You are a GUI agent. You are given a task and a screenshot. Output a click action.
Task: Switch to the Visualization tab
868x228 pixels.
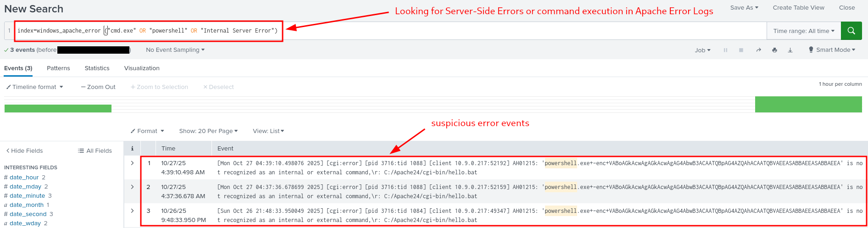[142, 68]
